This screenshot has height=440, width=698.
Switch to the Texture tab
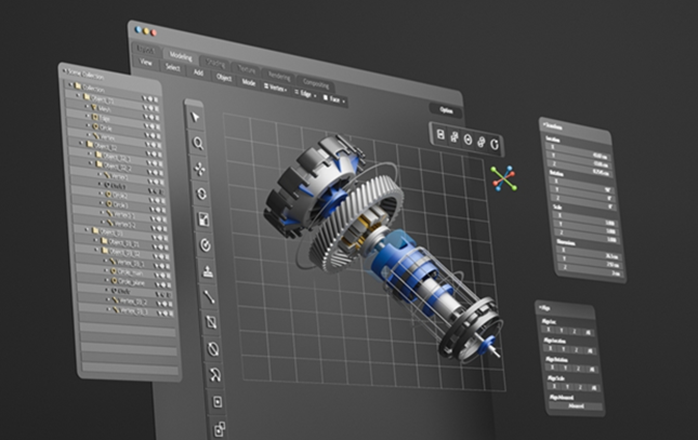click(246, 69)
